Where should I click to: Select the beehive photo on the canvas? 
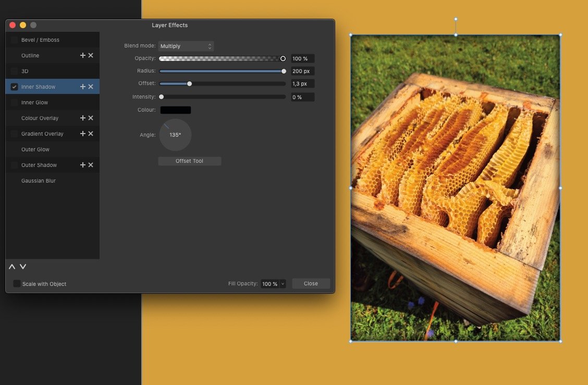click(x=456, y=188)
